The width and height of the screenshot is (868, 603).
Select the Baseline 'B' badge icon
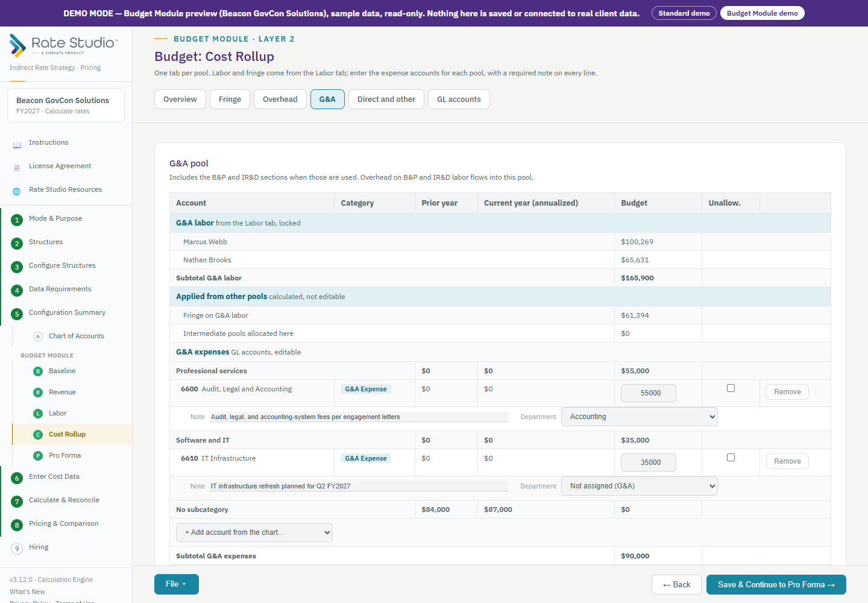click(x=38, y=371)
